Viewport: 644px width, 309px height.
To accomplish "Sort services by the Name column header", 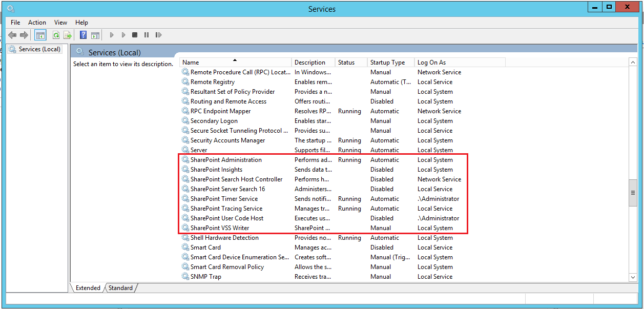I will (x=236, y=63).
